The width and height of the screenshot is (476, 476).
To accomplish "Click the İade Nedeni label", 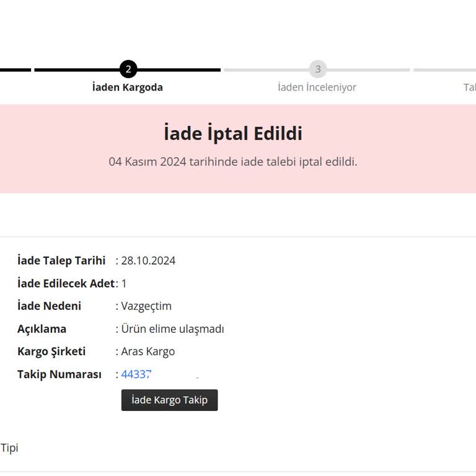I will point(49,306).
